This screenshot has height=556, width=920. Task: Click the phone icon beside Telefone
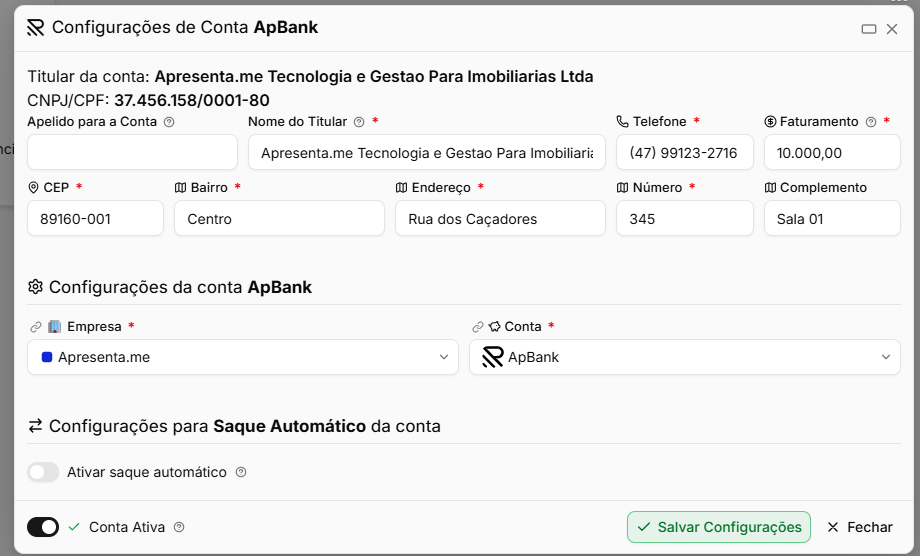point(623,121)
